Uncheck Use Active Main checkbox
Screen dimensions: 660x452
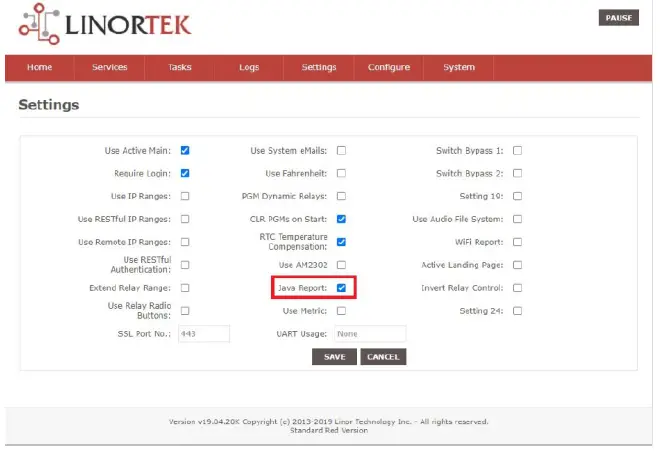[185, 150]
